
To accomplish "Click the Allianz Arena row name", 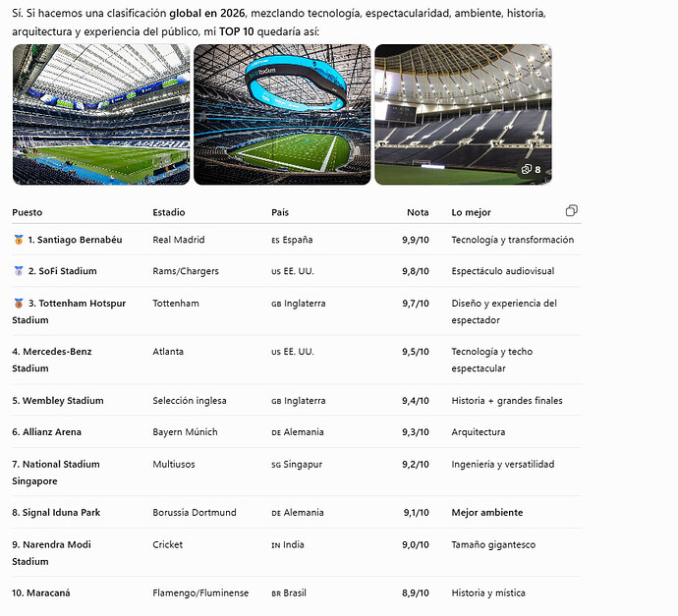I will coord(47,432).
